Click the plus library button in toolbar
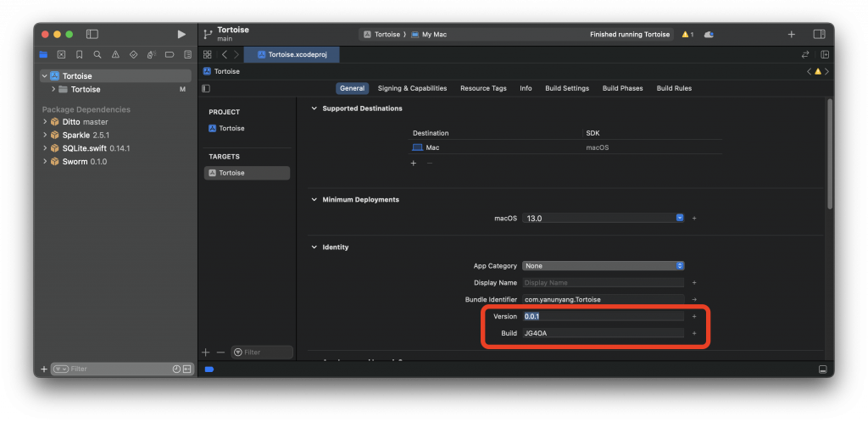868x422 pixels. (791, 34)
